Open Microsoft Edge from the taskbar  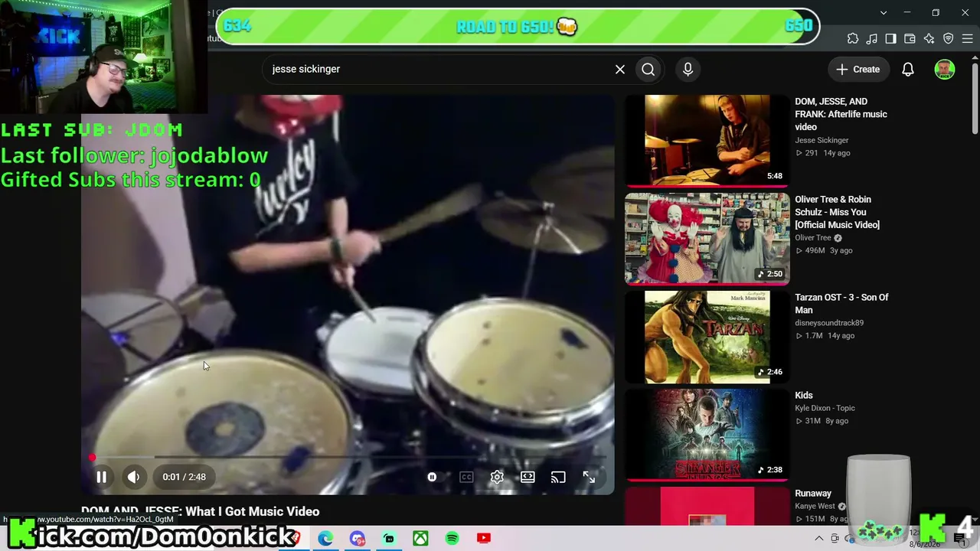(325, 539)
